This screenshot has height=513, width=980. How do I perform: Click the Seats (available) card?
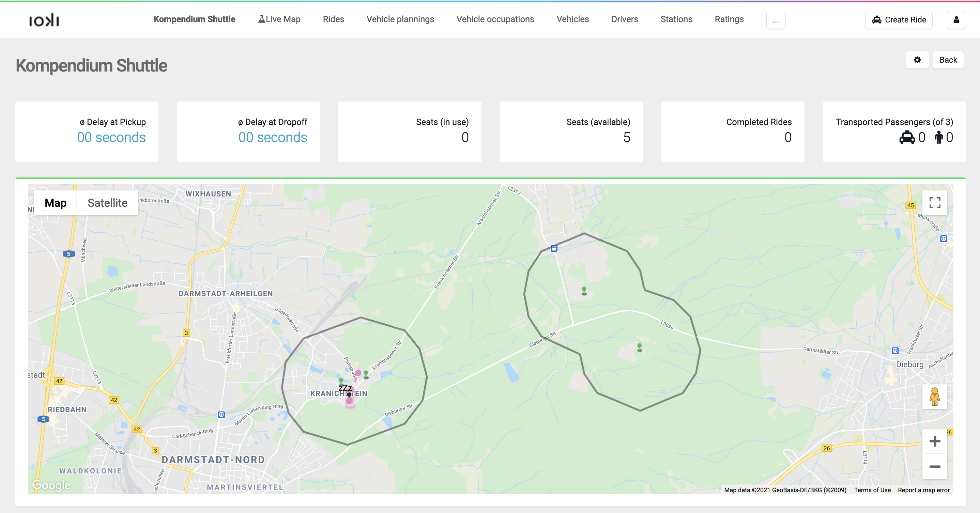tap(571, 131)
